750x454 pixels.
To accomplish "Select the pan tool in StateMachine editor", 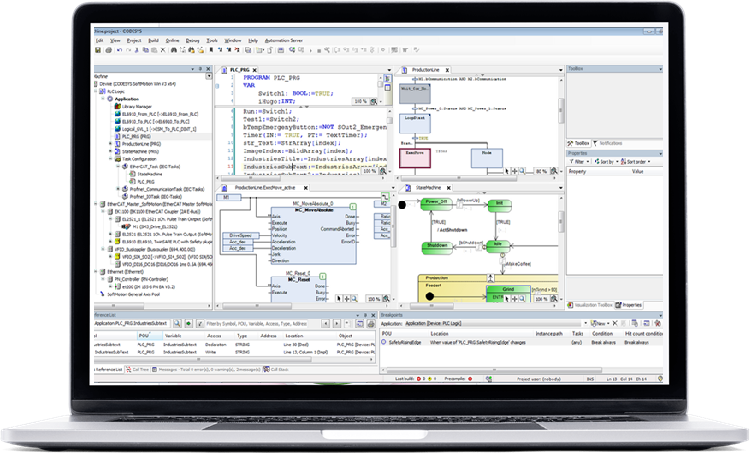I will click(515, 299).
